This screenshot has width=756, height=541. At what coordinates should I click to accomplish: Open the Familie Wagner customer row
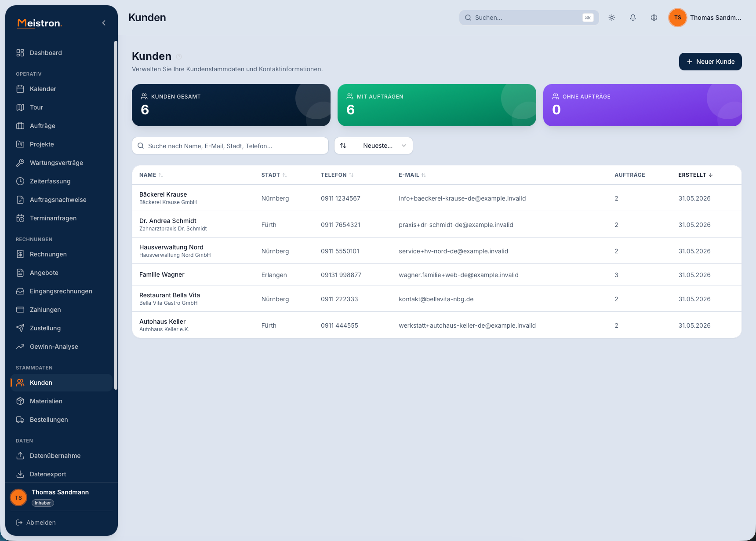pos(437,274)
